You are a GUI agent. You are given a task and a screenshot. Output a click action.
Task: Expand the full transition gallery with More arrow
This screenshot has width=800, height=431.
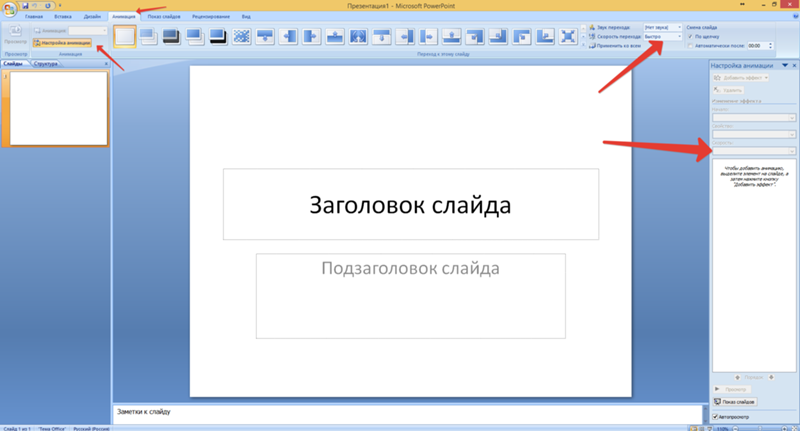click(584, 45)
